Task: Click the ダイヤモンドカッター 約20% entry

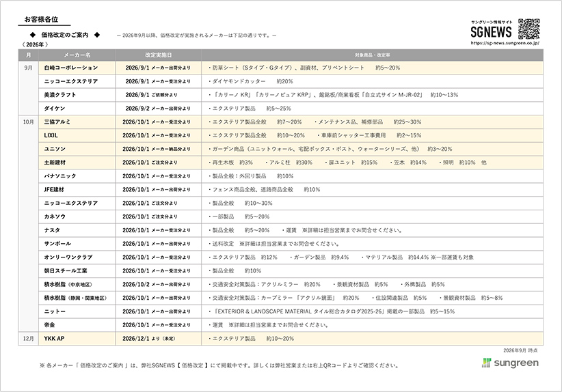Action: coord(250,81)
